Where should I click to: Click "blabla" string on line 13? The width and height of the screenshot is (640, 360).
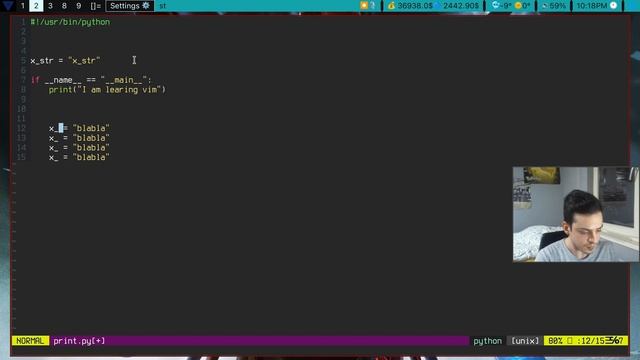click(91, 138)
